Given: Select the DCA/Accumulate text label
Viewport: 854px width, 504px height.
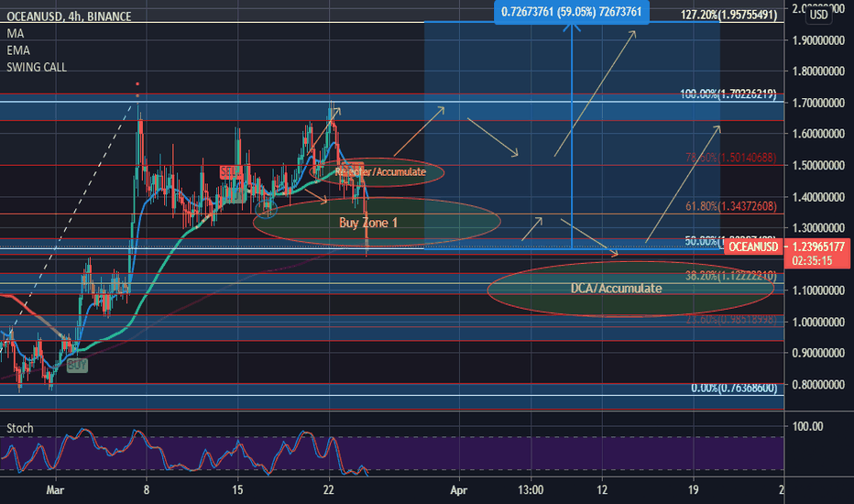Looking at the screenshot, I should pos(616,289).
